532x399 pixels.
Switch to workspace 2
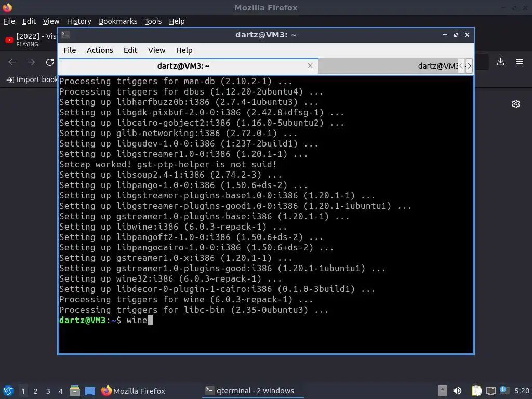(36, 391)
